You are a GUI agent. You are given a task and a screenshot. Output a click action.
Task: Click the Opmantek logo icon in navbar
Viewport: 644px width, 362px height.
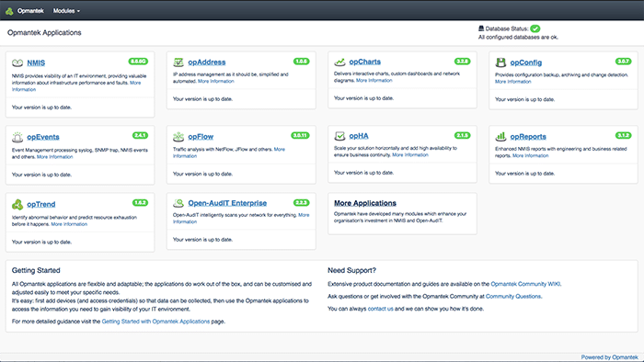point(9,11)
